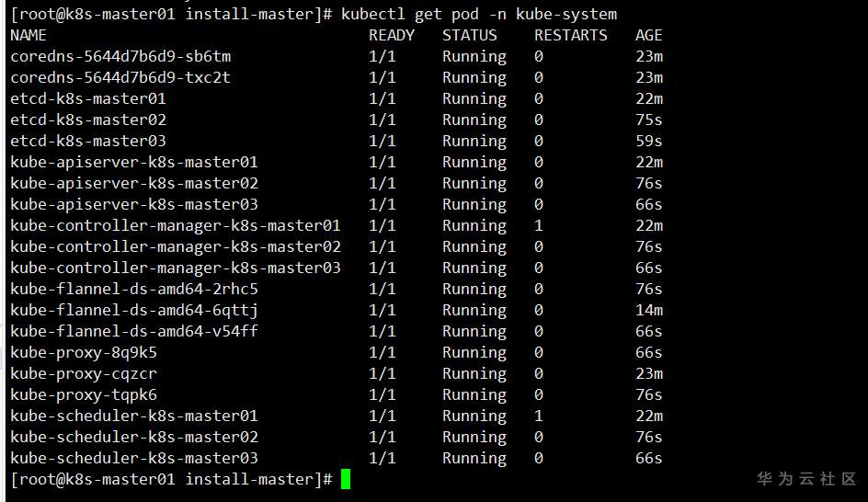Click the NAME column header
This screenshot has height=502, width=868.
(x=29, y=35)
